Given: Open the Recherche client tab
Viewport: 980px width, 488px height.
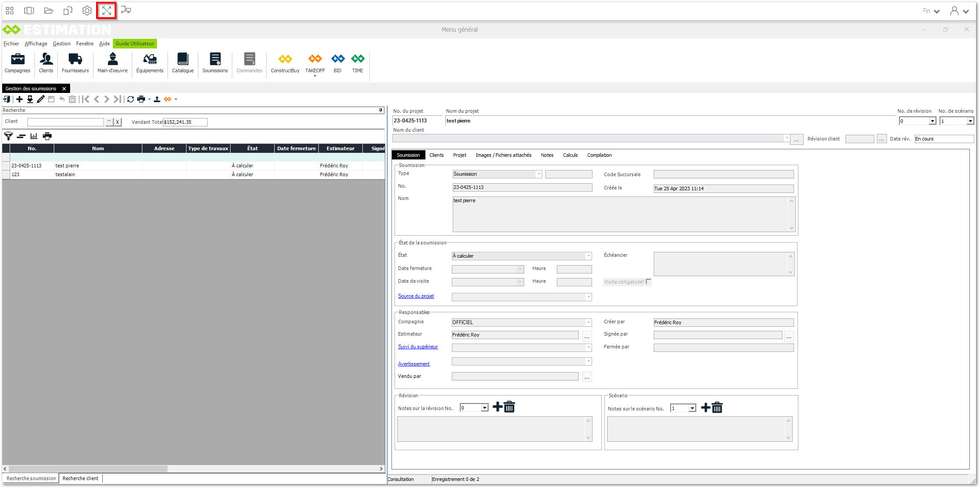Looking at the screenshot, I should coord(80,478).
